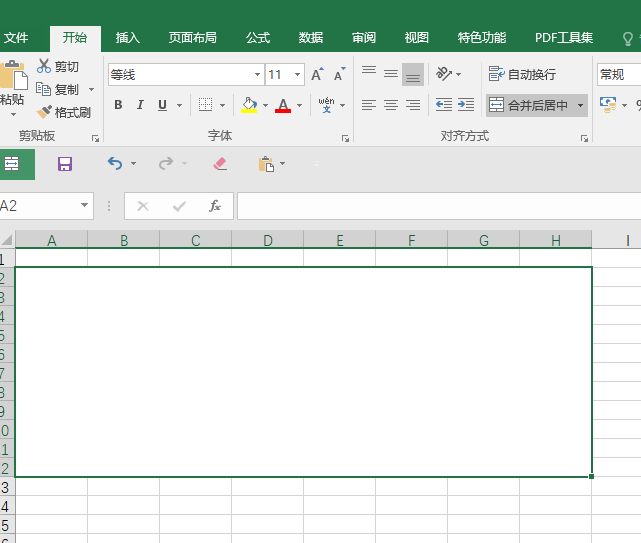Image resolution: width=641 pixels, height=543 pixels.
Task: Align text left in cell
Action: [369, 105]
